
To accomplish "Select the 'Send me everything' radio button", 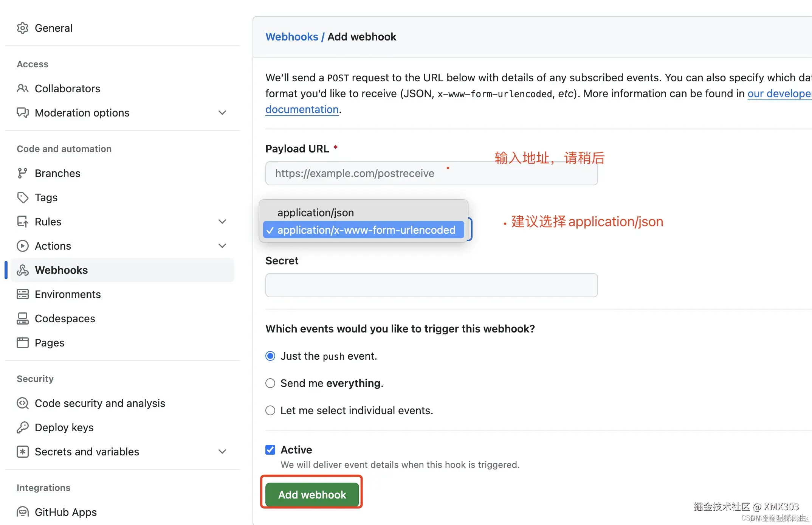I will (270, 383).
